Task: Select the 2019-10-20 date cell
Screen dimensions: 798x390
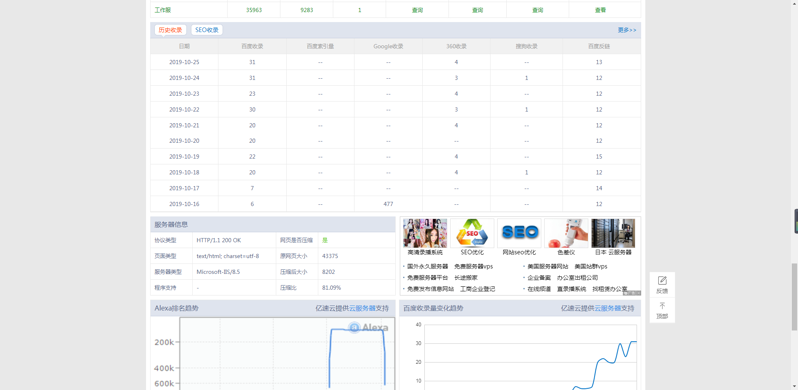Action: click(184, 141)
